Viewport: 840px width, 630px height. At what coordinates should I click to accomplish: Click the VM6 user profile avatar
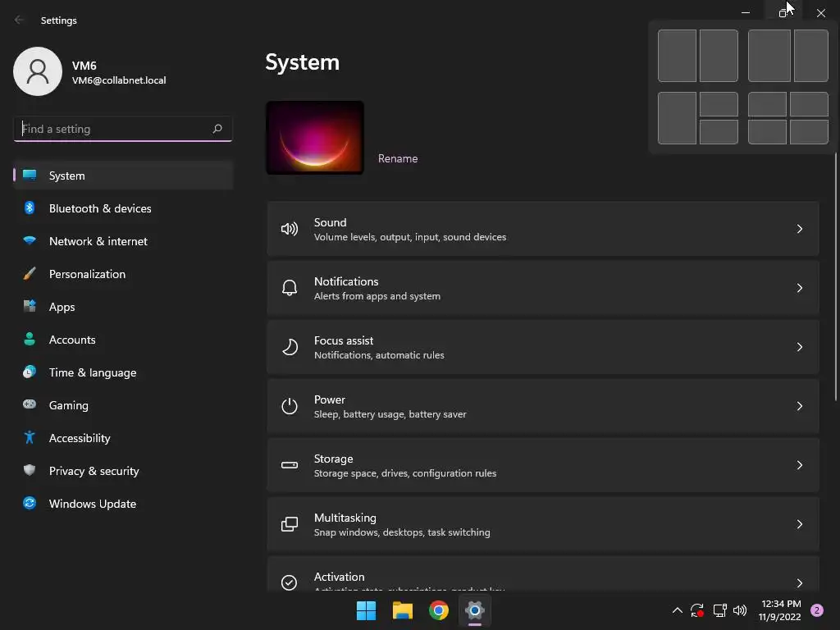click(x=38, y=71)
